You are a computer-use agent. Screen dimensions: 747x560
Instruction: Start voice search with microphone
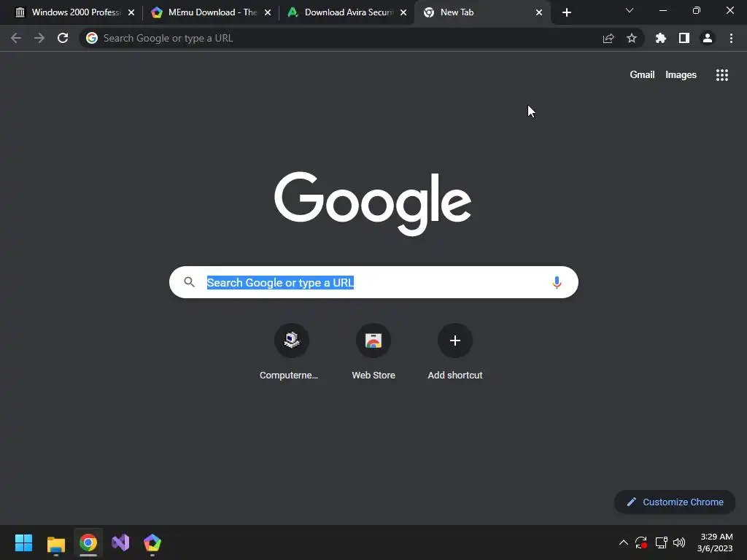[x=557, y=282]
